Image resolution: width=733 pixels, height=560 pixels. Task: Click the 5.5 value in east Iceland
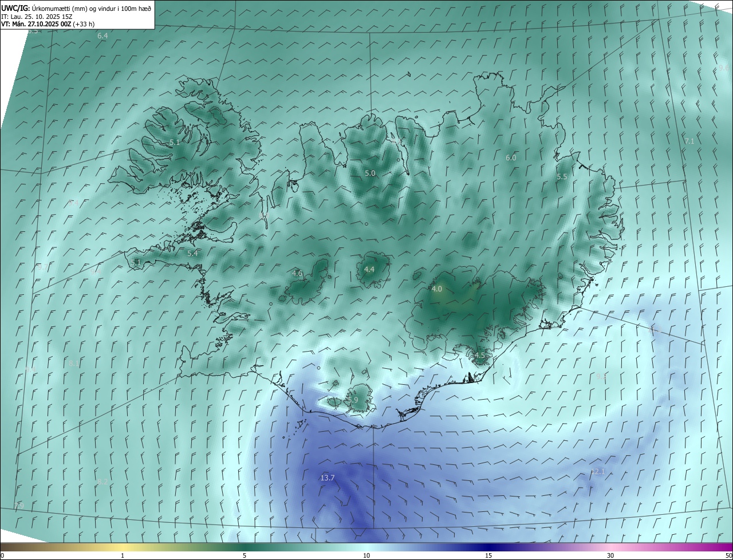click(x=562, y=177)
